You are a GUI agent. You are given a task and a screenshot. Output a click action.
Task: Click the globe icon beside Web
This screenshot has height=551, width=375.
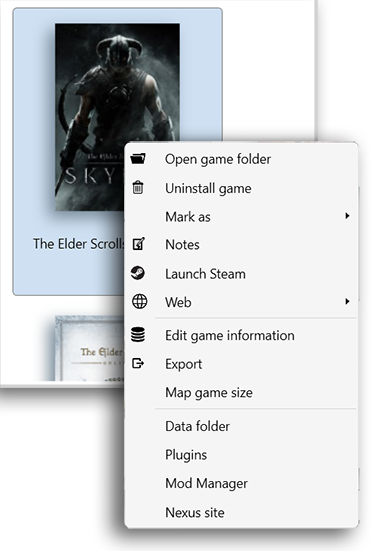point(139,302)
